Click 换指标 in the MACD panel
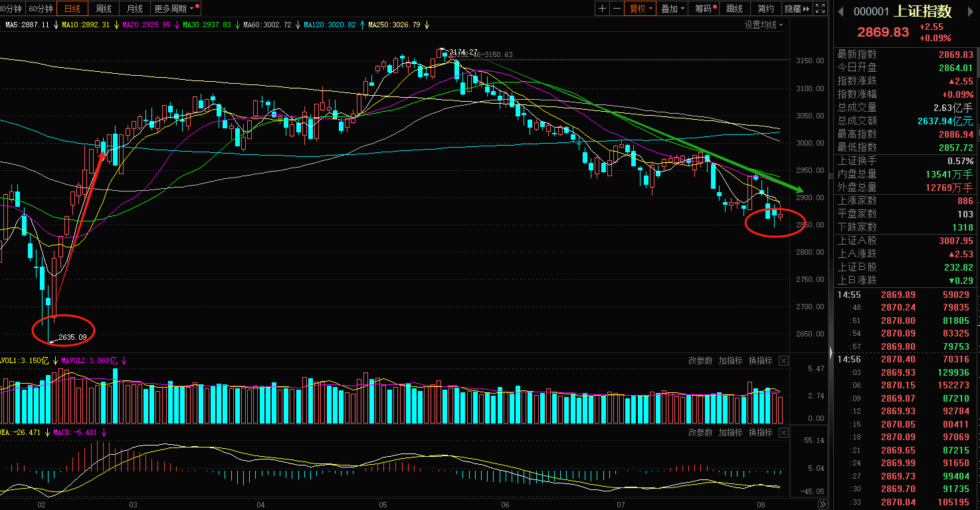This screenshot has height=510, width=980. [x=760, y=432]
